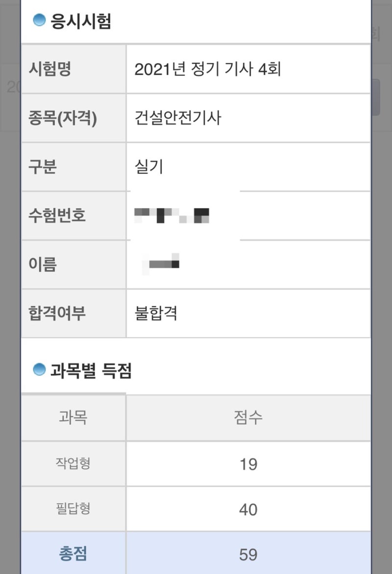Click the 점수 column header
Screen dimensions: 392x574
[248, 417]
